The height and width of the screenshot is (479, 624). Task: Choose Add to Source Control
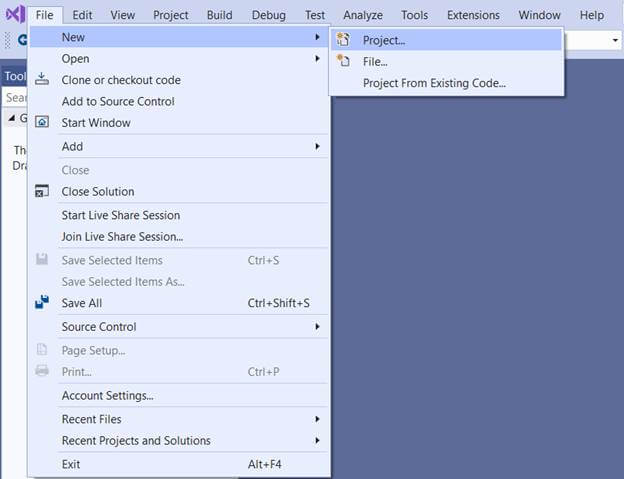[x=179, y=101]
